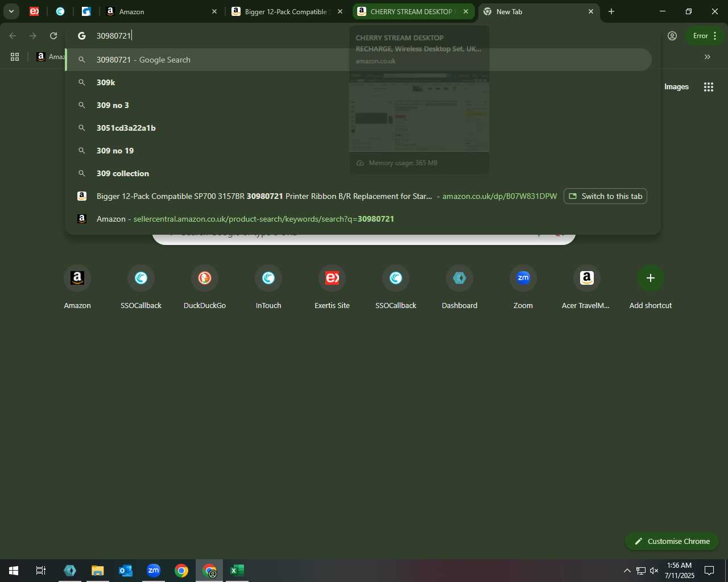The width and height of the screenshot is (728, 582).
Task: Click Add shortcut button
Action: pos(651,287)
